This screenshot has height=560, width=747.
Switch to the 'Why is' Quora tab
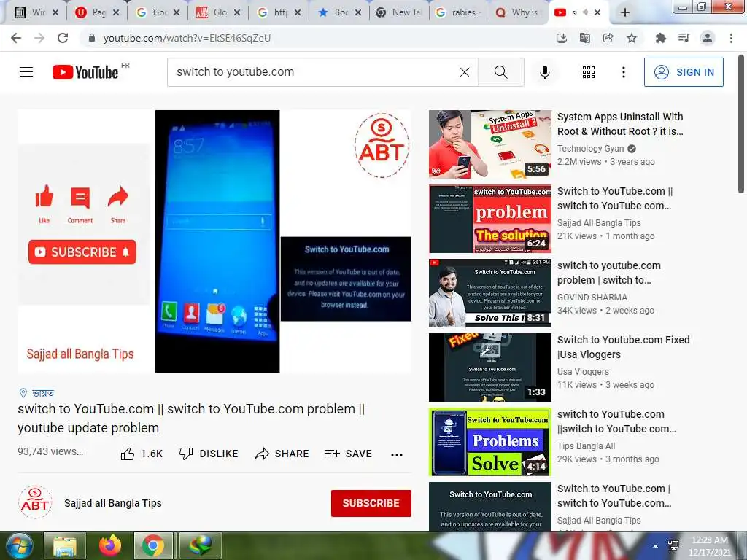(x=519, y=12)
